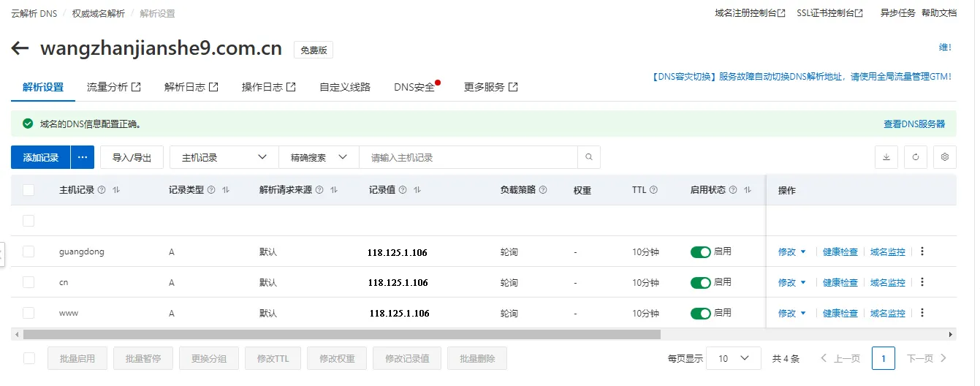980x386 pixels.
Task: Expand the 主机记录 filter dropdown
Action: tap(224, 157)
